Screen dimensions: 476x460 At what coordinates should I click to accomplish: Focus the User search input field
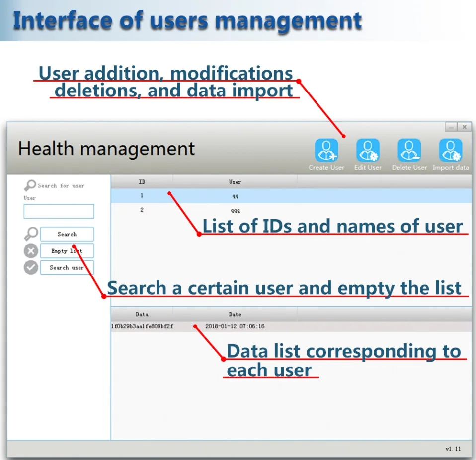click(x=59, y=211)
